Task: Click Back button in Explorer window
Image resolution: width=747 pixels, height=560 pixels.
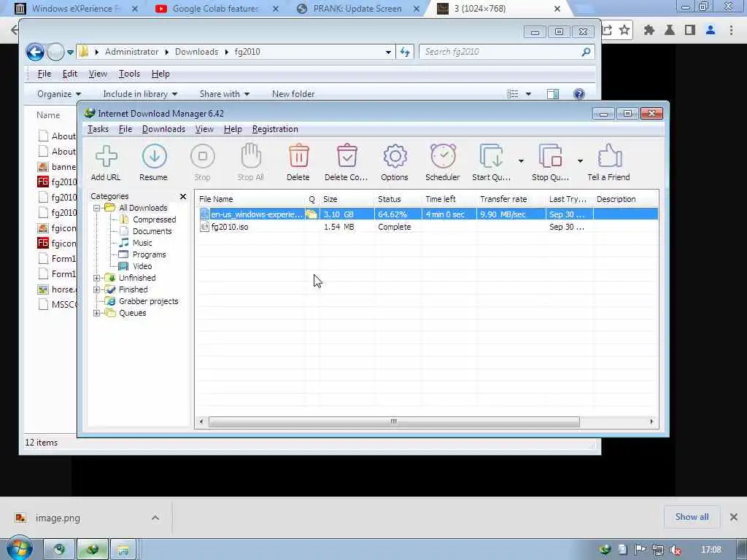Action: (35, 52)
